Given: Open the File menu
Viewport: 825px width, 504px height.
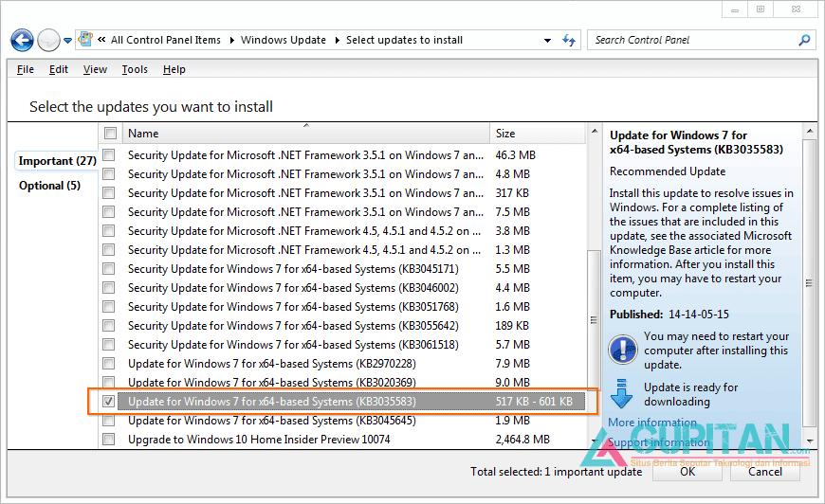Looking at the screenshot, I should 26,69.
